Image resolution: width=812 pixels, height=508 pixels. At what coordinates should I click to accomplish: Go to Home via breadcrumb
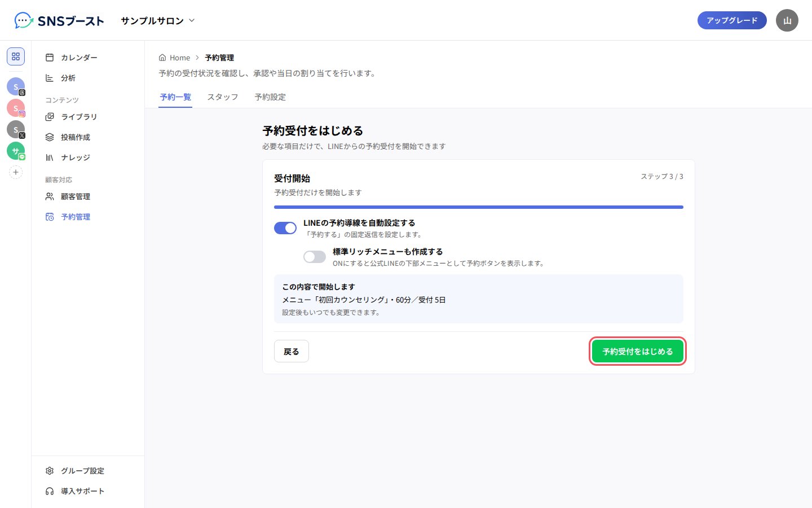coord(175,58)
